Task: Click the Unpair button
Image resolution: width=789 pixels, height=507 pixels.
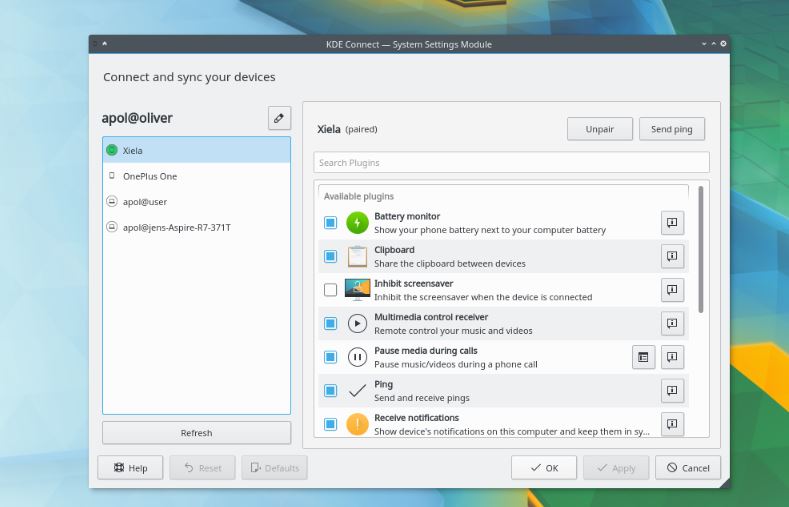Action: (600, 129)
